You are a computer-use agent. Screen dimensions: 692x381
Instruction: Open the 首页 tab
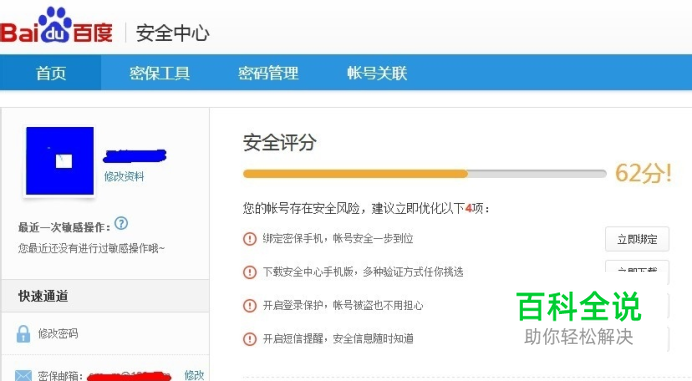click(x=51, y=73)
